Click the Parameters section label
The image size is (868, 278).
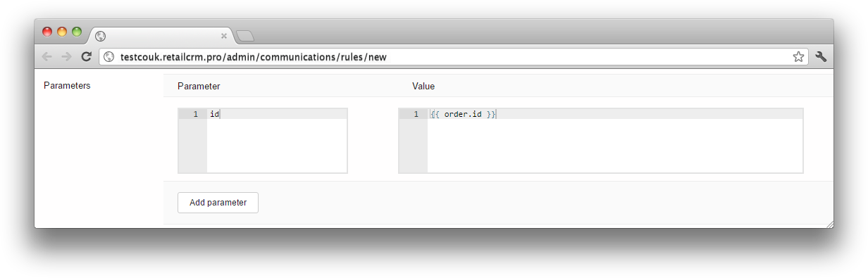coord(67,86)
